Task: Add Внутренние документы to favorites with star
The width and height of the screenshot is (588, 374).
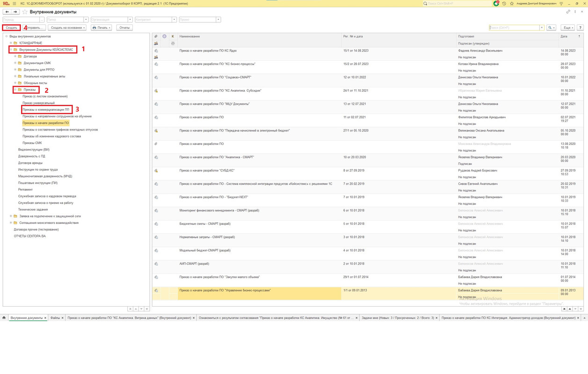Action: [25, 12]
